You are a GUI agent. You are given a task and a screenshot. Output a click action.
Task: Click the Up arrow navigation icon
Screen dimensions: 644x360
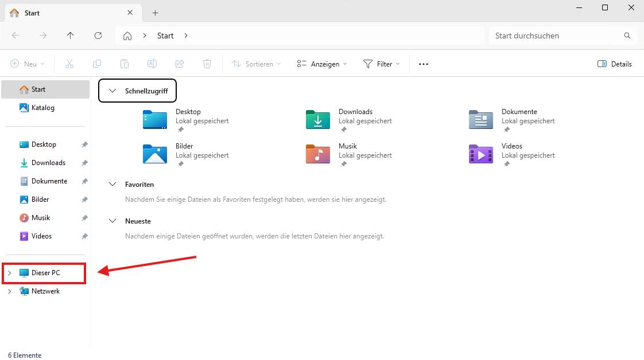click(x=71, y=36)
